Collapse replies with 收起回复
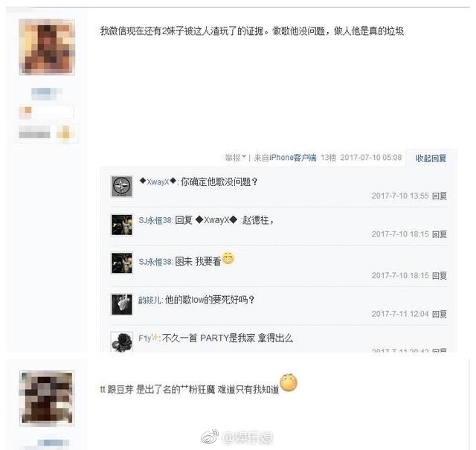476x450 pixels. click(431, 158)
